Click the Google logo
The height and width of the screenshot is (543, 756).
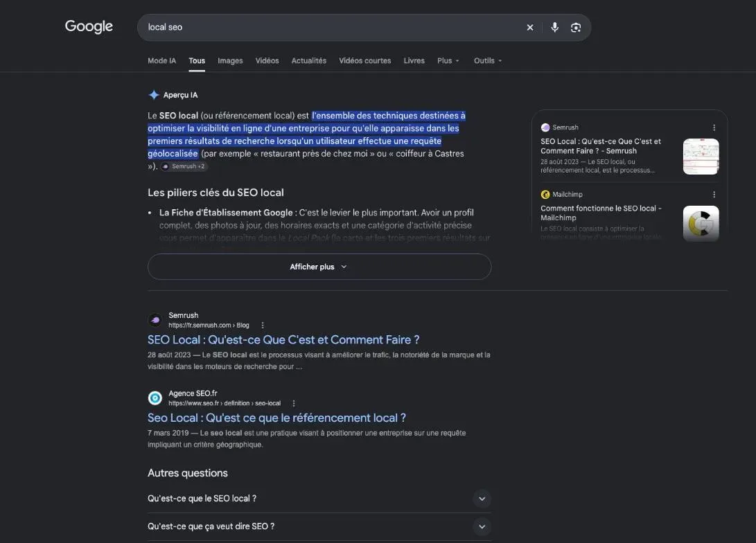coord(89,26)
